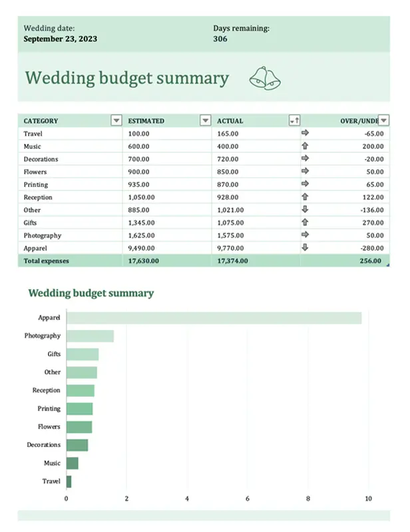Viewport: 410px width, 532px height.
Task: Select the Total expenses row label
Action: coord(47,261)
